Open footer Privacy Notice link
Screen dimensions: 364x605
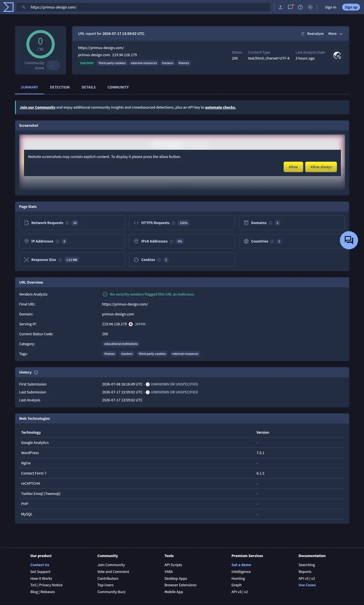pos(51,585)
